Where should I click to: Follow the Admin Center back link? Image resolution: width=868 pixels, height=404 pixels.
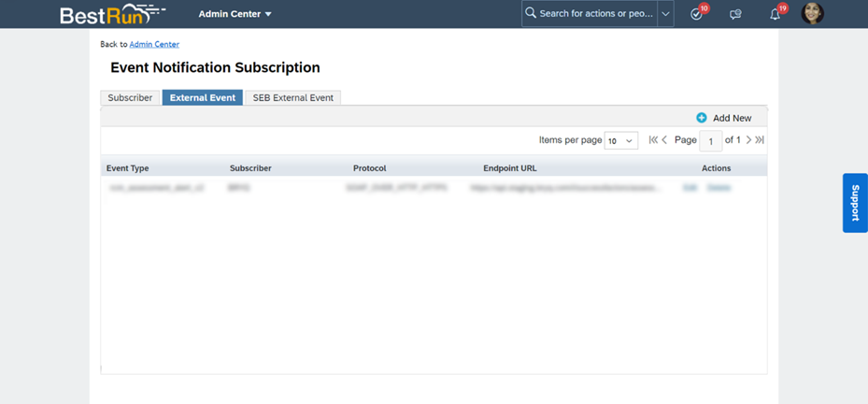pyautogui.click(x=154, y=44)
